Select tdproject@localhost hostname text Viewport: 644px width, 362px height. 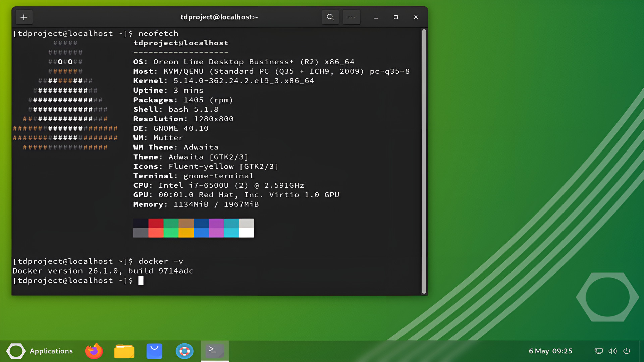181,43
